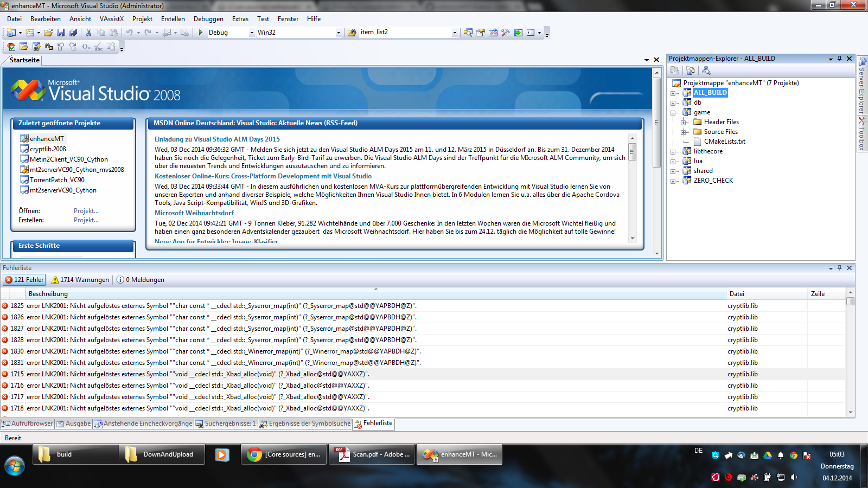
Task: Click the Find in Files icon beside item_list2
Action: coord(352,33)
